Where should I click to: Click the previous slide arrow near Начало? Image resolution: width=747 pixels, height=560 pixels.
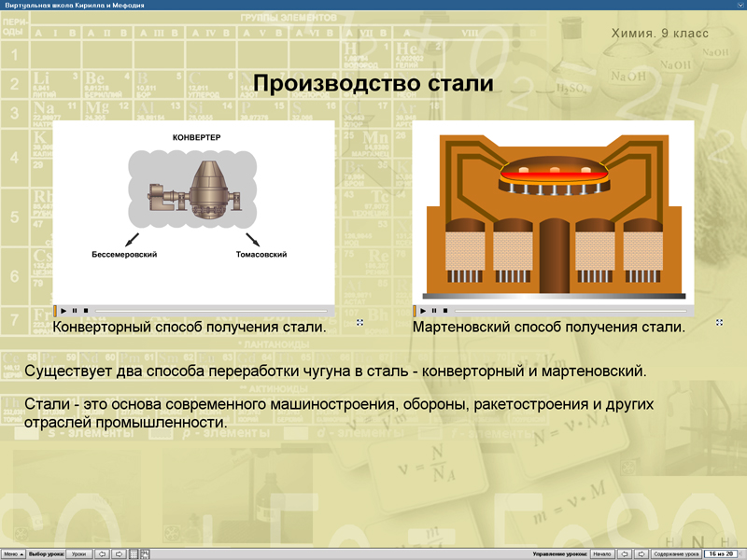tap(625, 553)
